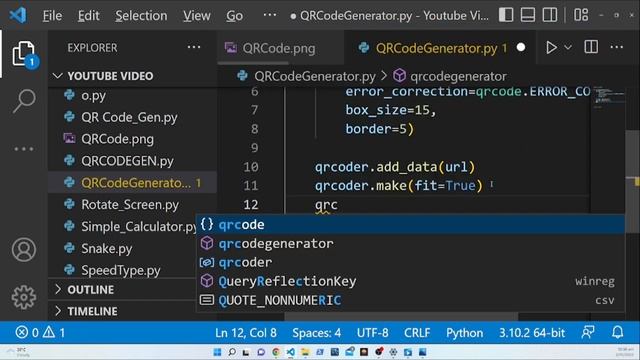This screenshot has width=640, height=360.
Task: Open the Explorer view in activity bar
Action: pos(24,54)
